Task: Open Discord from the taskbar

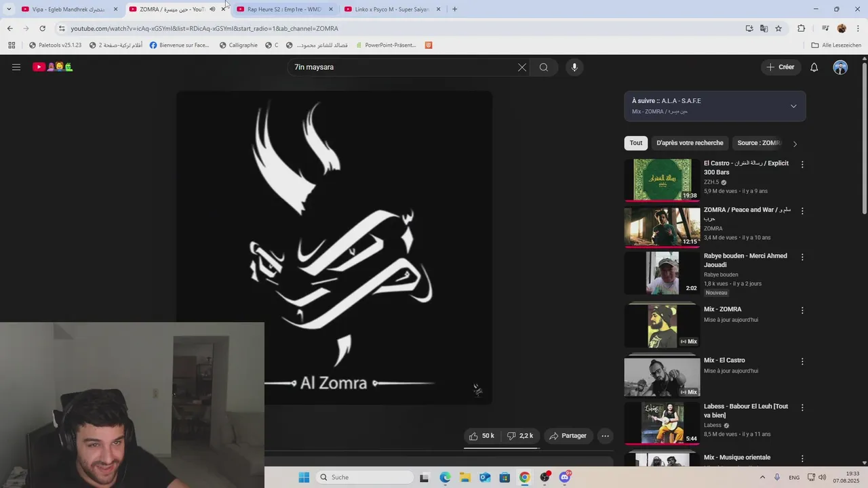Action: pyautogui.click(x=565, y=477)
